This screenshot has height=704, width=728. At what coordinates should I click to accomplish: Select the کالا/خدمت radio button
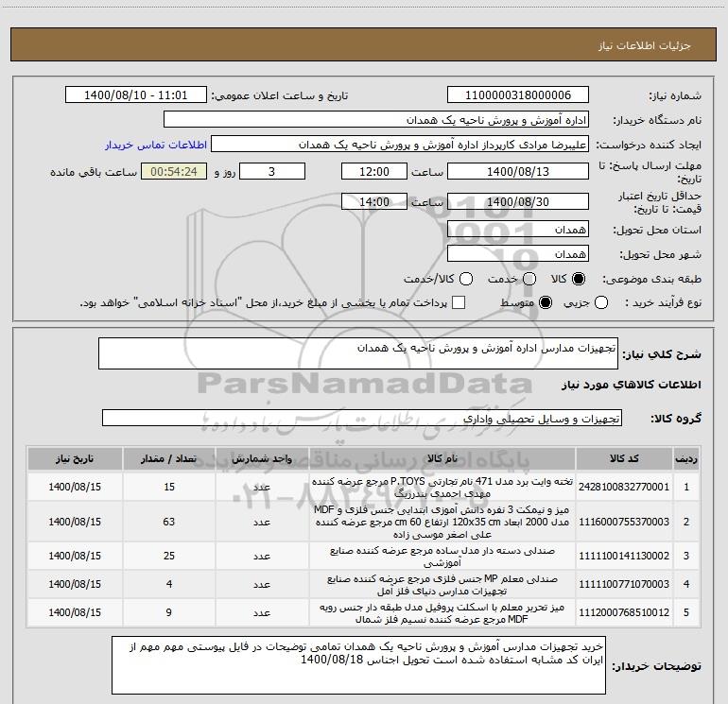click(x=466, y=279)
